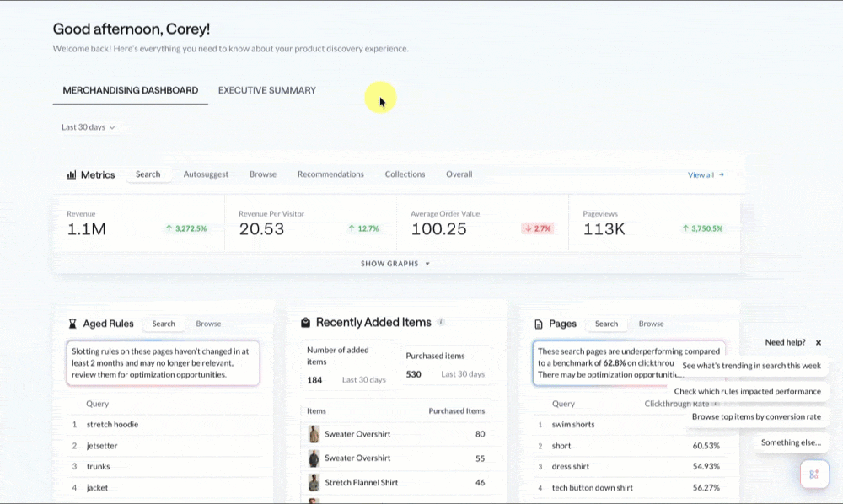Click the Metrics bar chart icon

coord(71,174)
